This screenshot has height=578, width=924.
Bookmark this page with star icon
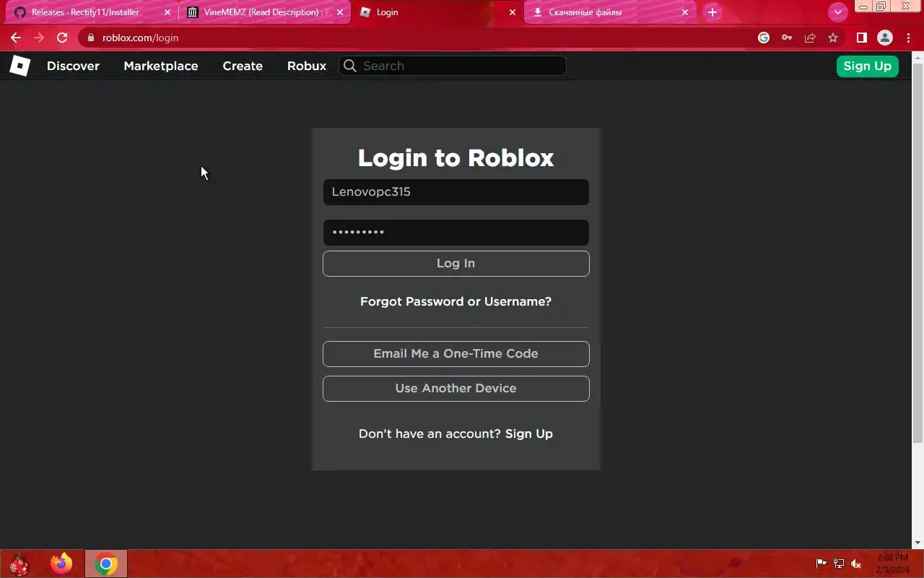point(833,38)
